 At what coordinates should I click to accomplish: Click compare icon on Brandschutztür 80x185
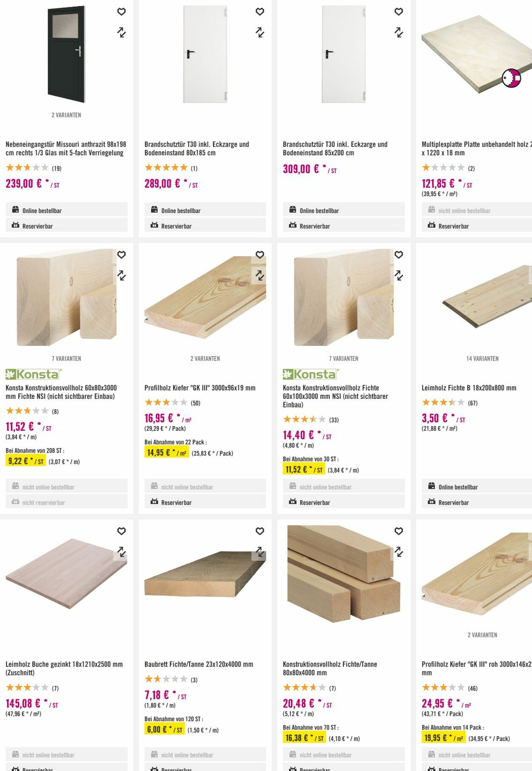click(260, 32)
